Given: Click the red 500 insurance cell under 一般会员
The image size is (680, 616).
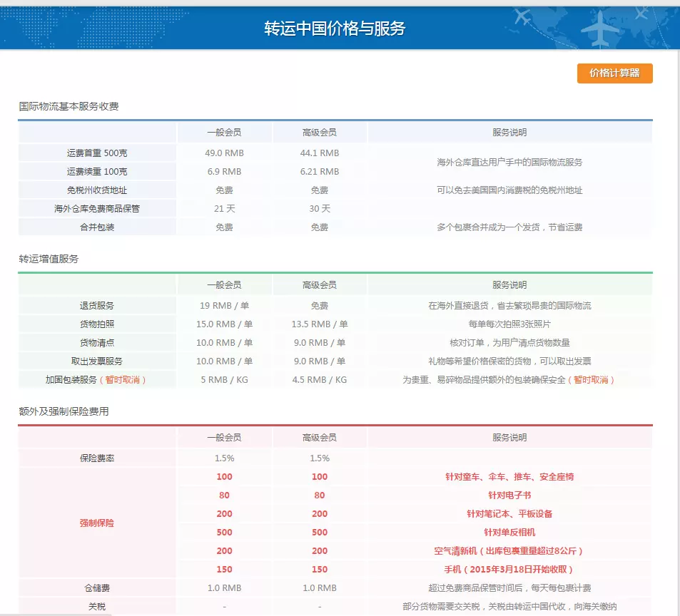Looking at the screenshot, I should pos(224,533).
